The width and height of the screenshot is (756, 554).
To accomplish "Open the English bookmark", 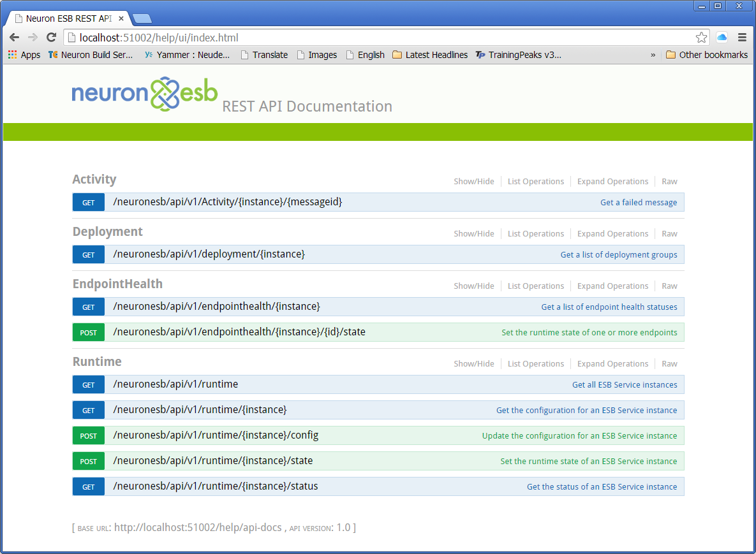I will pyautogui.click(x=366, y=55).
